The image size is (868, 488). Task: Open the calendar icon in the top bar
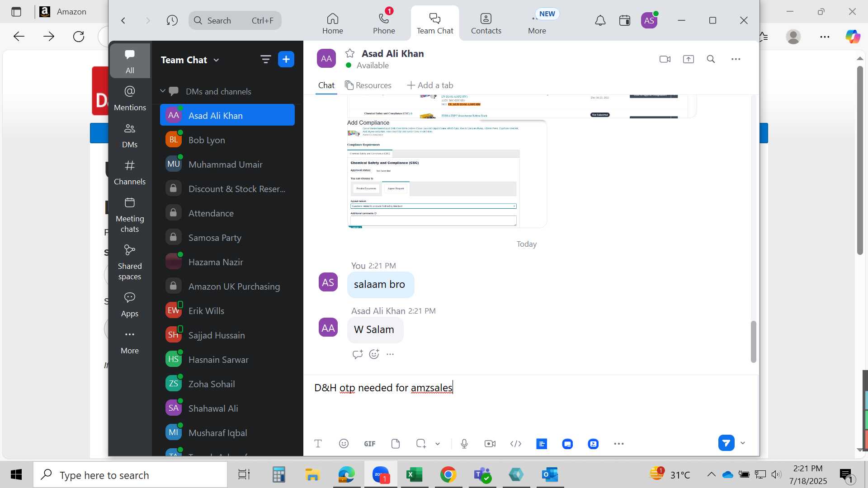tap(624, 20)
